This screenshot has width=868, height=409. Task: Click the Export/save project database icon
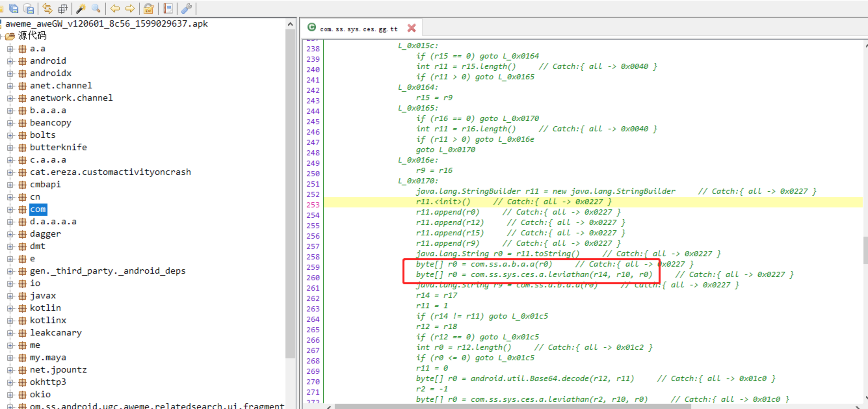pos(29,8)
